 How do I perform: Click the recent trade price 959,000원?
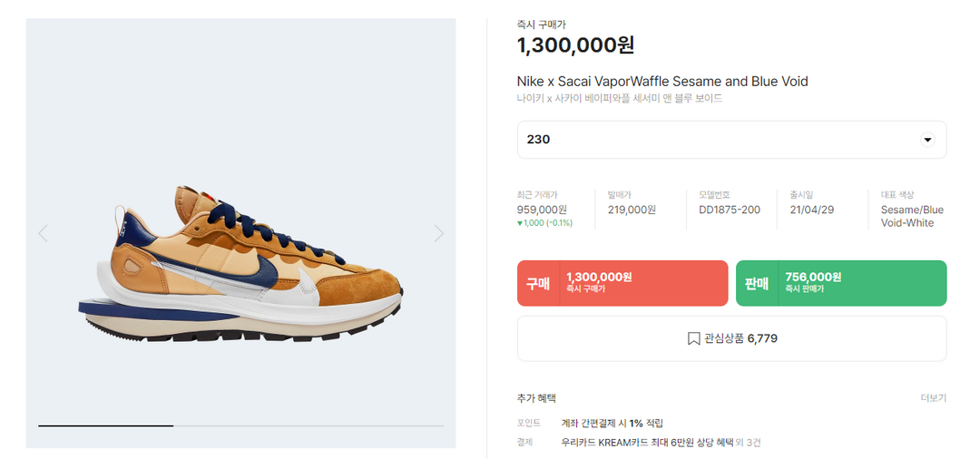(542, 210)
